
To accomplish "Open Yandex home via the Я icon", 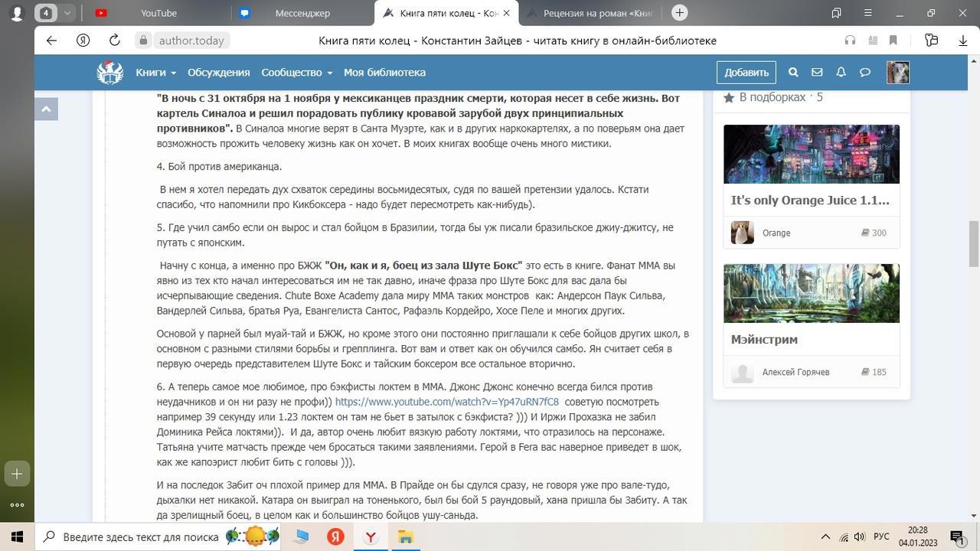I will [83, 41].
